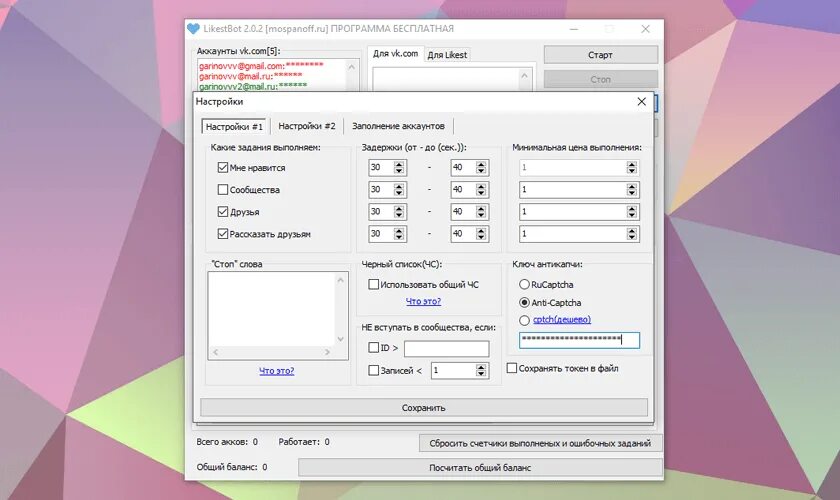Click the anti-captcha key password field
Screen dimensions: 840x500
tap(579, 340)
